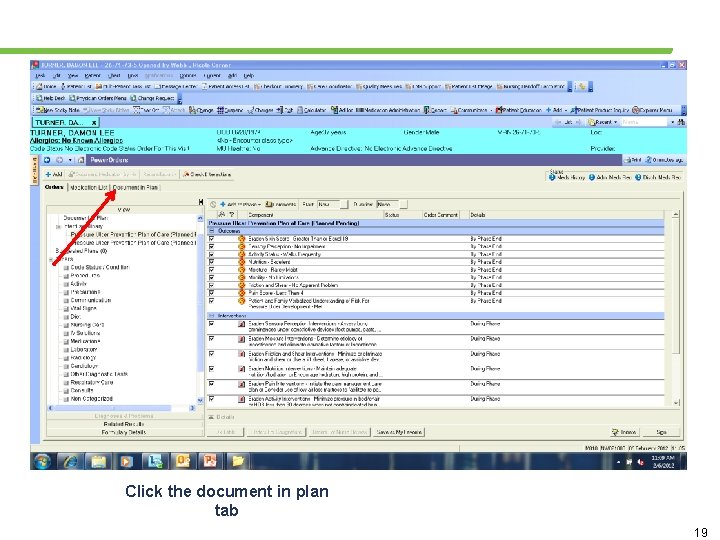Go back with the PowerOrders back arrow
Screen dimensions: 720x540
47,160
